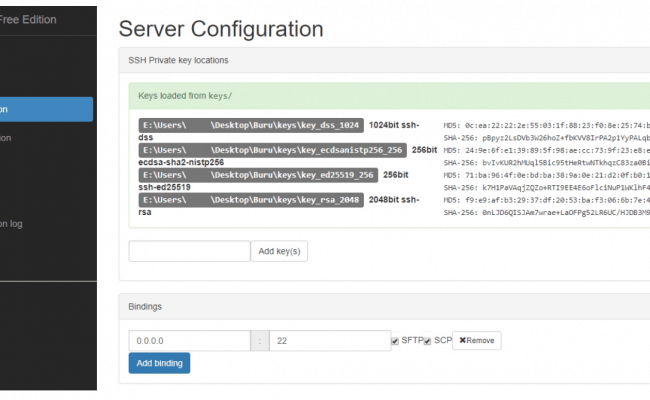
Task: Open the sidebar item ending in 'on log'
Action: tap(11, 224)
